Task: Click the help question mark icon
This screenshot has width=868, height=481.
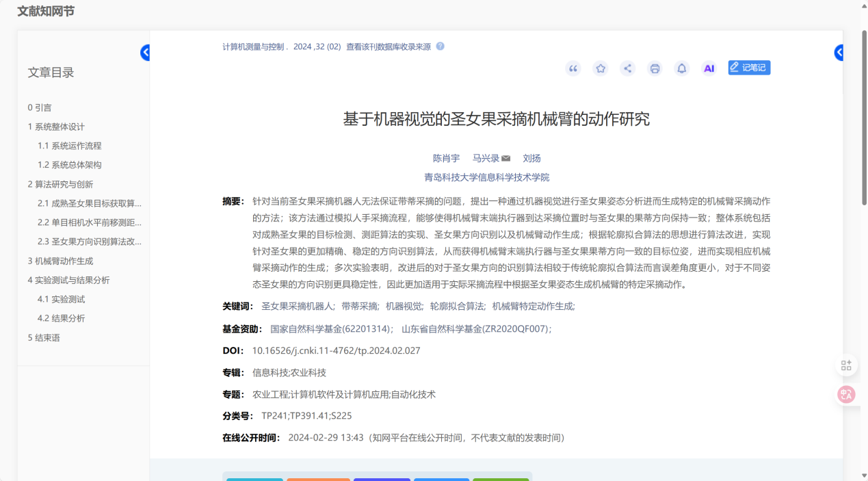Action: [x=440, y=47]
